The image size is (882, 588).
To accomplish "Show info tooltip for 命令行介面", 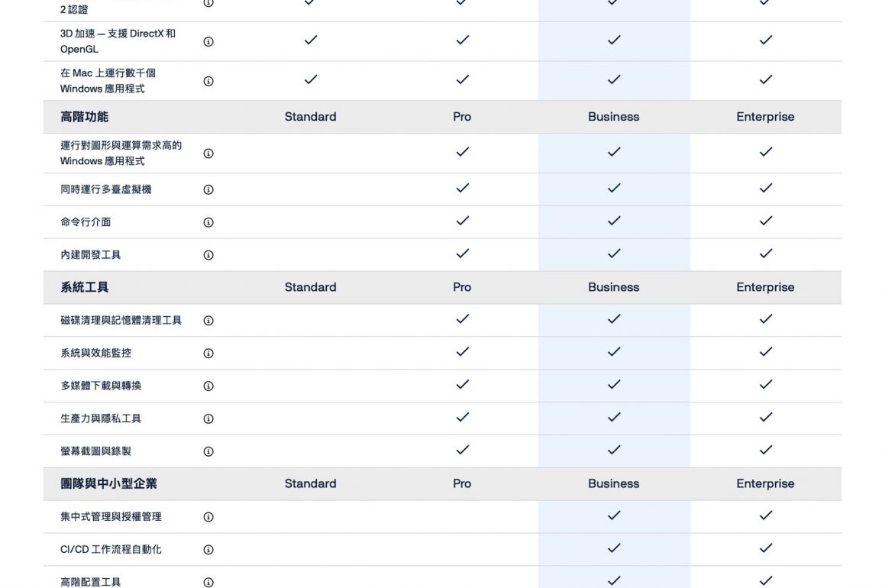I will (208, 222).
